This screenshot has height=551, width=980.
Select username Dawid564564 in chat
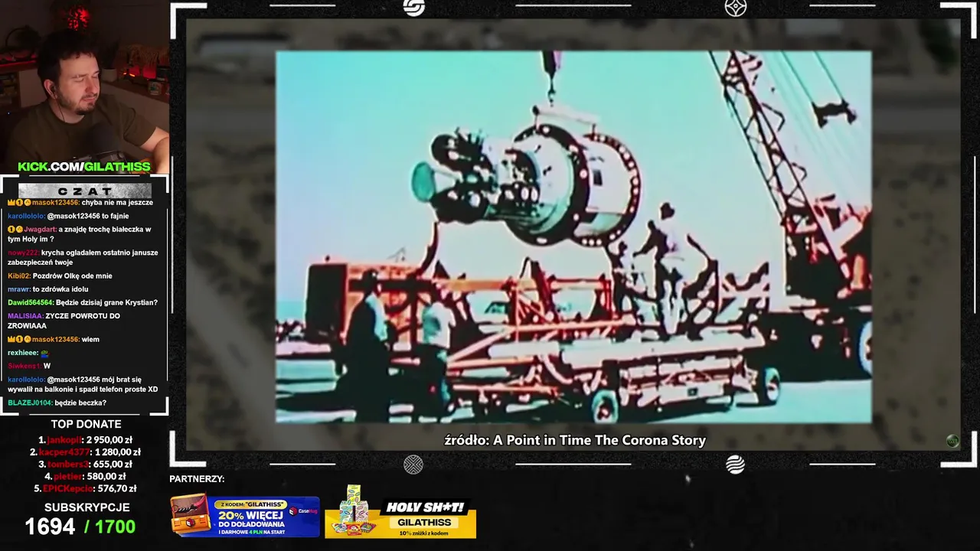point(31,302)
